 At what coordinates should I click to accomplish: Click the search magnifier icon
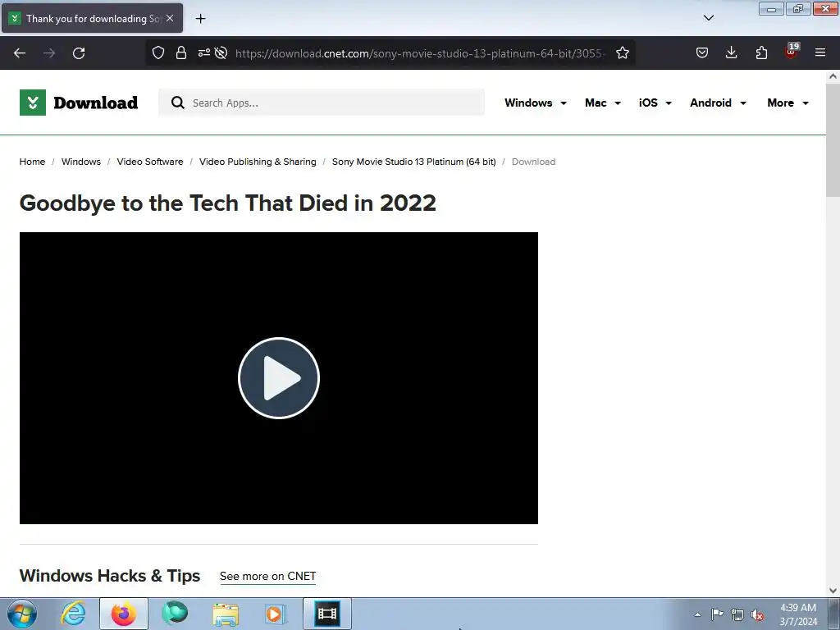(178, 103)
